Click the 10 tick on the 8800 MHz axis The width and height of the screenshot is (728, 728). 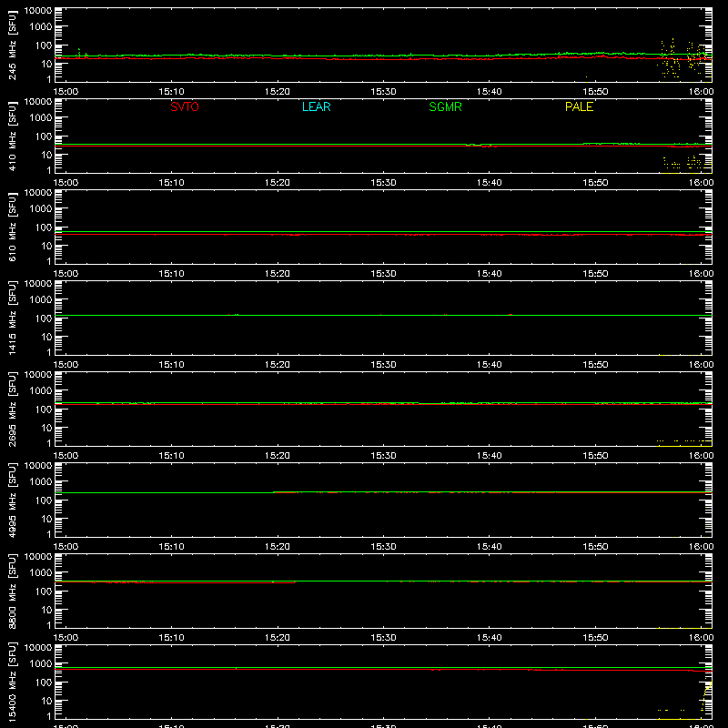46,610
